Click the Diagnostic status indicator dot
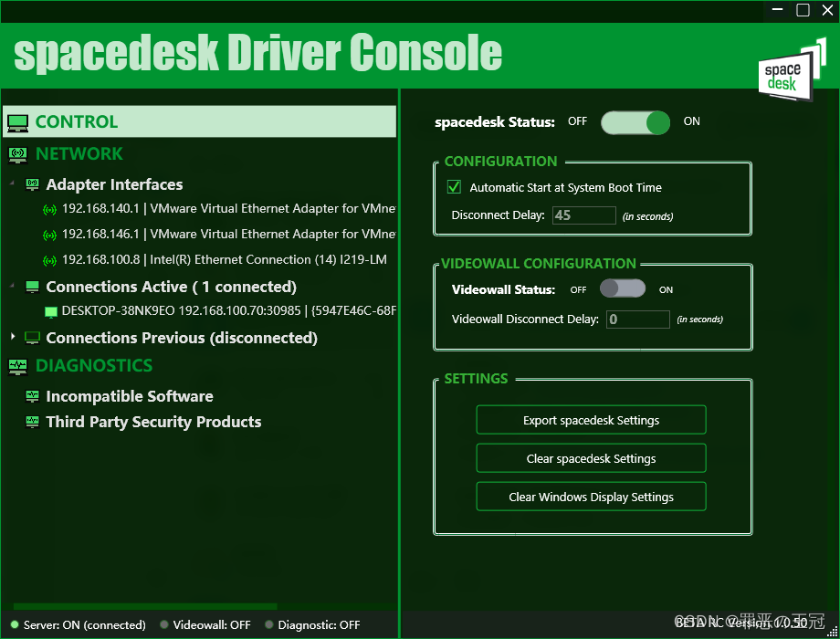This screenshot has width=840, height=639. 269,624
